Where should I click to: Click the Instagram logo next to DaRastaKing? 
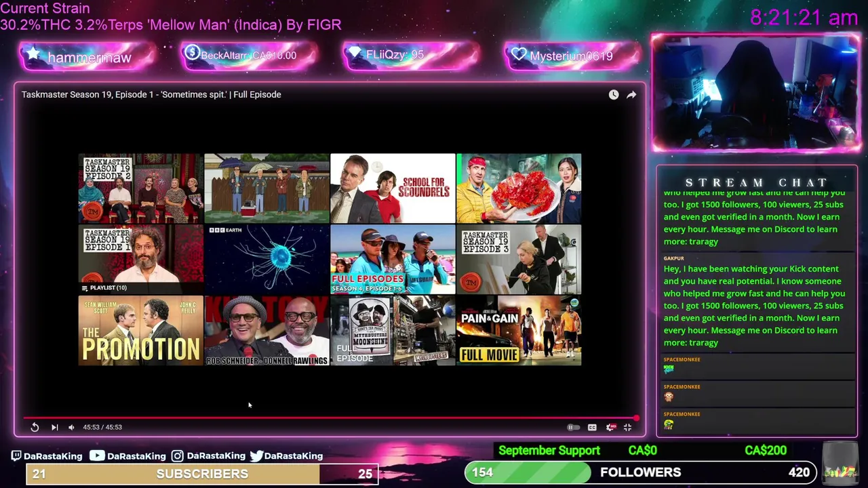[177, 456]
